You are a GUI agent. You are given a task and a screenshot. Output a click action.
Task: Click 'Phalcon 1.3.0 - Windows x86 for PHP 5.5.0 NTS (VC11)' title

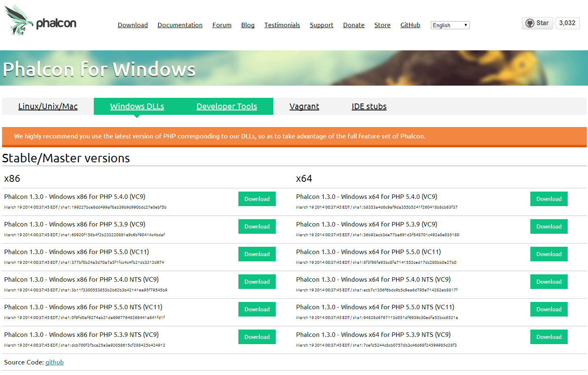tap(83, 307)
